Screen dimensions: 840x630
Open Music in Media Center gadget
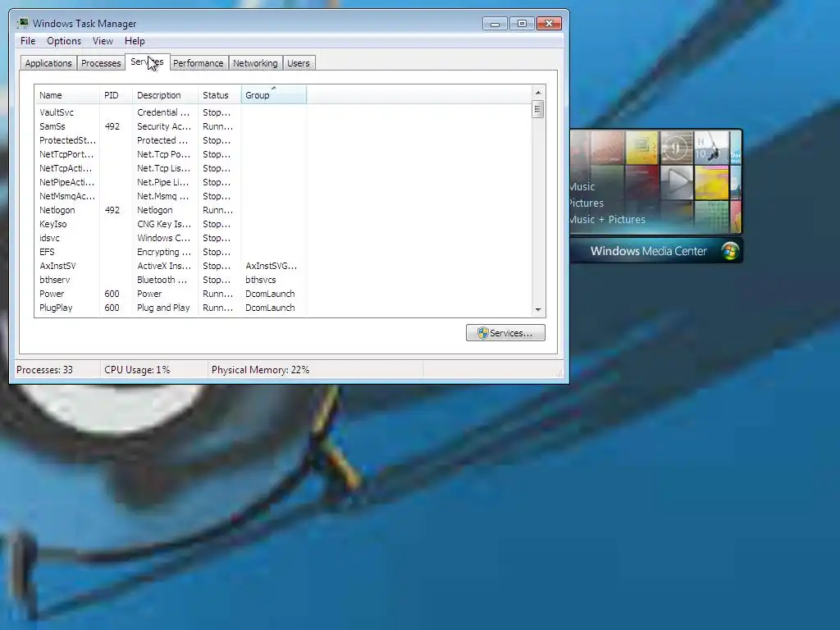coord(582,187)
